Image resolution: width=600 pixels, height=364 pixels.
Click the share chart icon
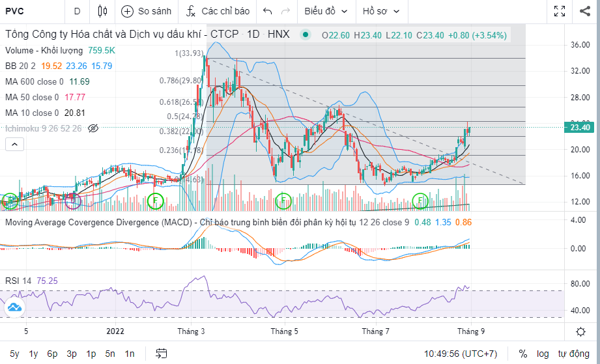coord(585,11)
